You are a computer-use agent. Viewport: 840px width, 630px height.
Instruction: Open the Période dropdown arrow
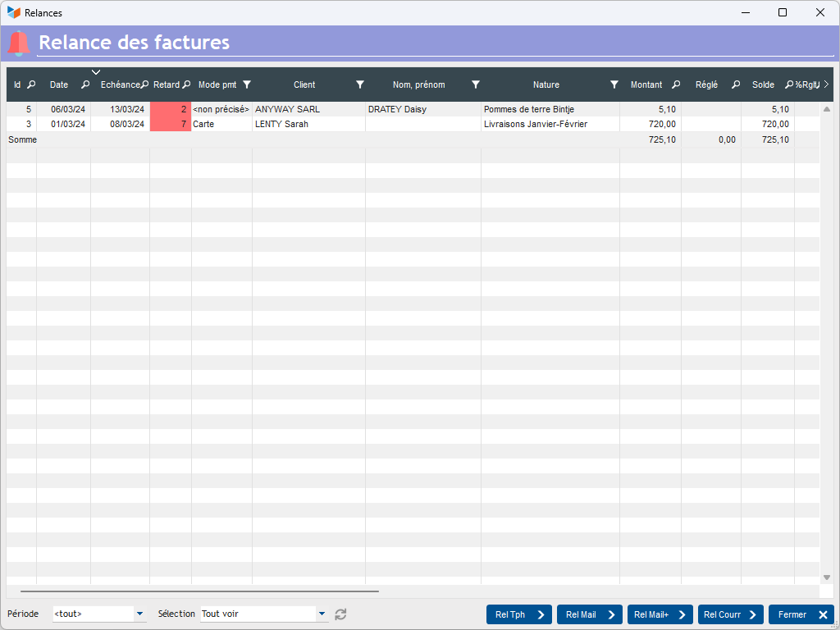(140, 614)
